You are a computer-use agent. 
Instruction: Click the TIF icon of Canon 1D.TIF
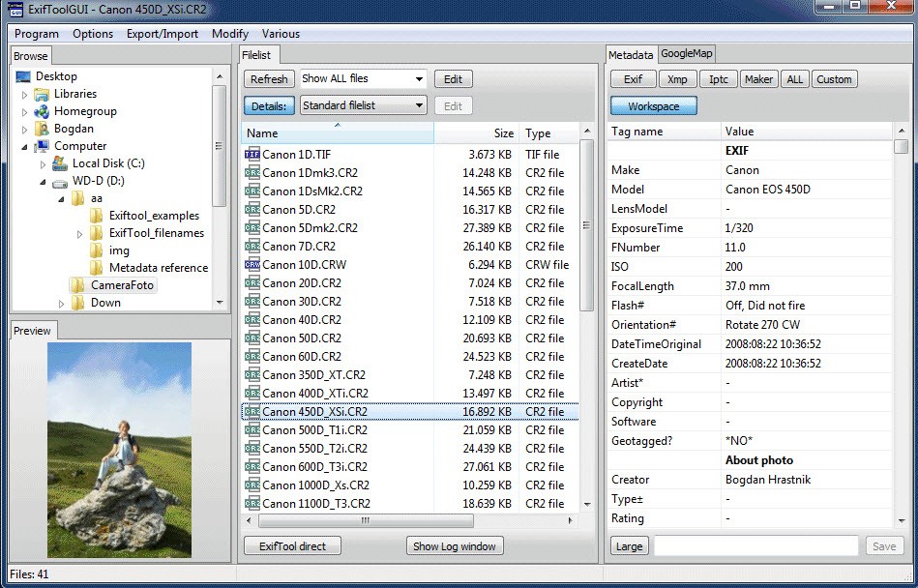click(x=252, y=155)
